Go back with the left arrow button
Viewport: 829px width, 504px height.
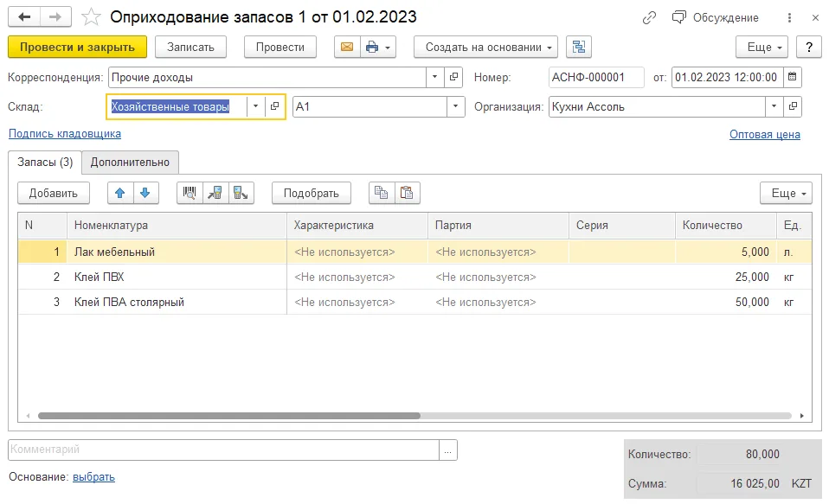(24, 17)
